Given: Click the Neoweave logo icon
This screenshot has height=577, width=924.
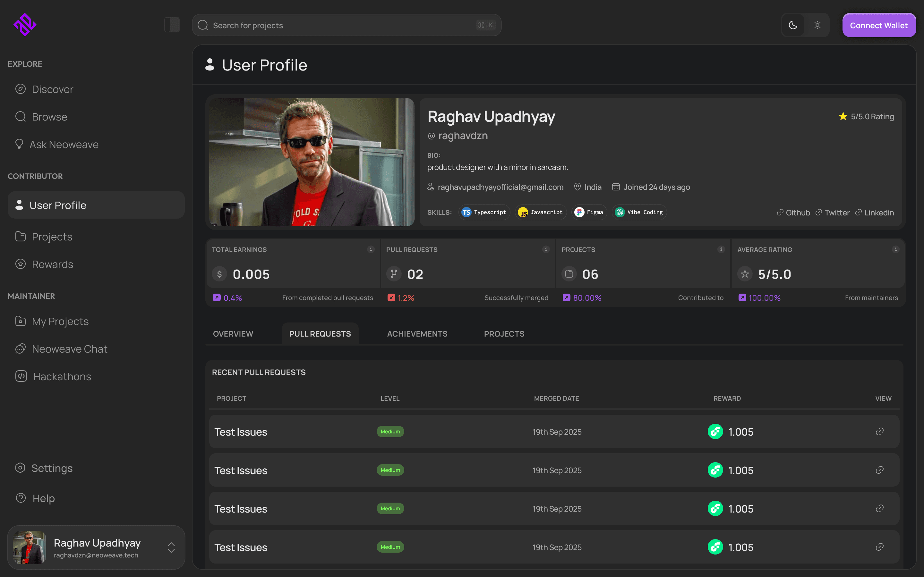Looking at the screenshot, I should (x=25, y=25).
